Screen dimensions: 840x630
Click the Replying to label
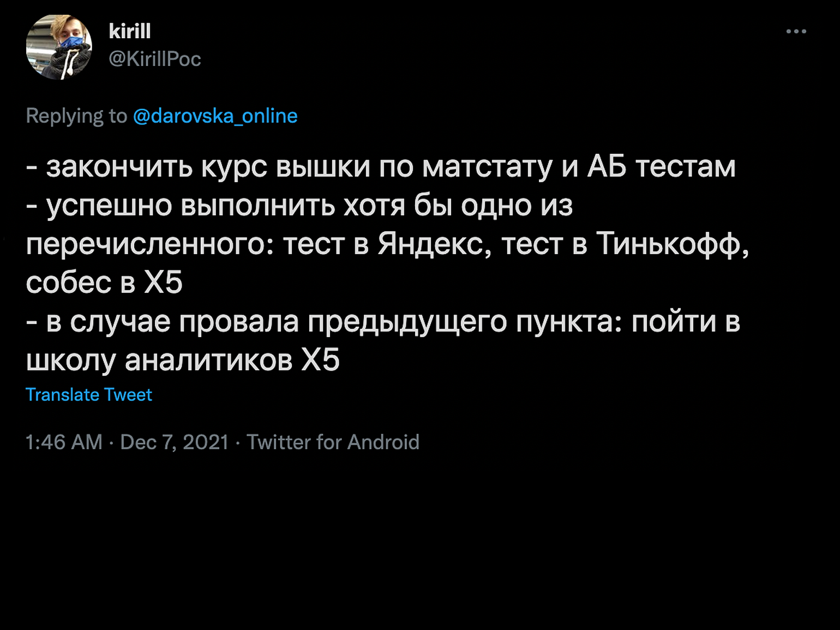(x=76, y=116)
